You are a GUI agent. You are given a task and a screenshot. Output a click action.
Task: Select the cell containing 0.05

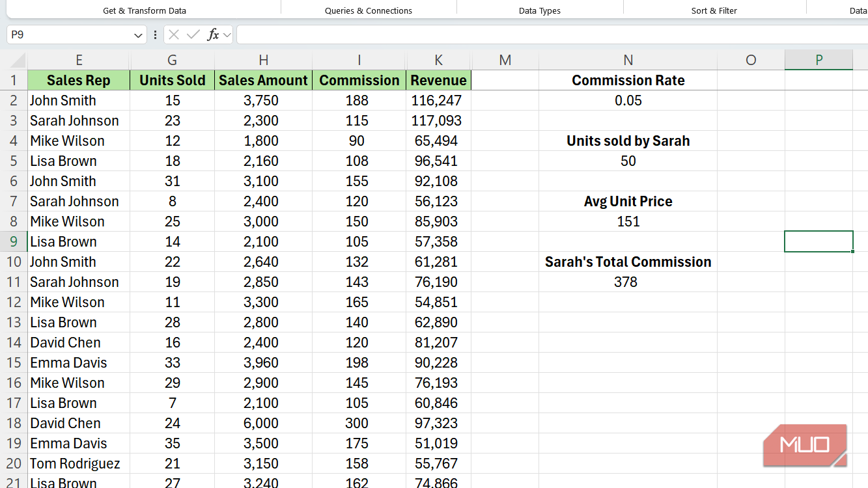tap(628, 101)
